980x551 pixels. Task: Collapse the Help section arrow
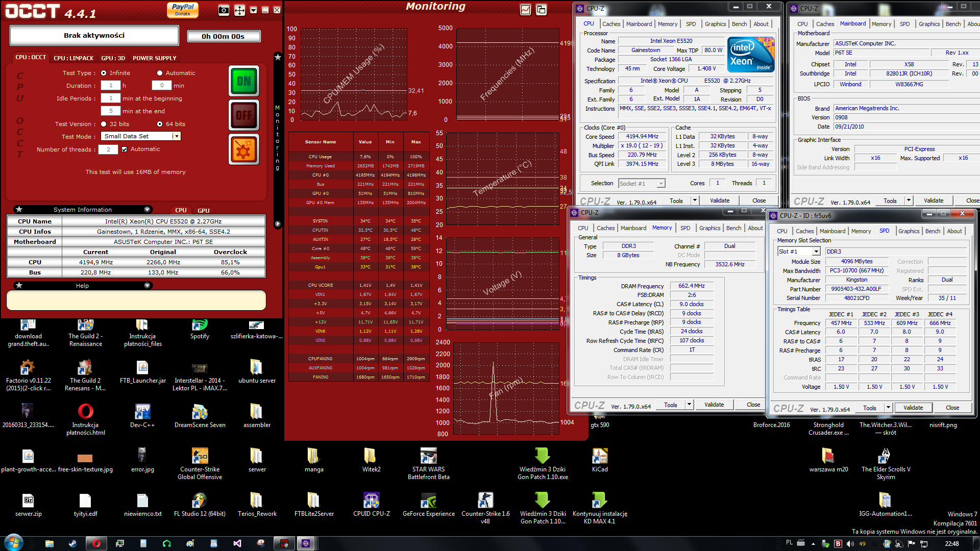pyautogui.click(x=147, y=286)
